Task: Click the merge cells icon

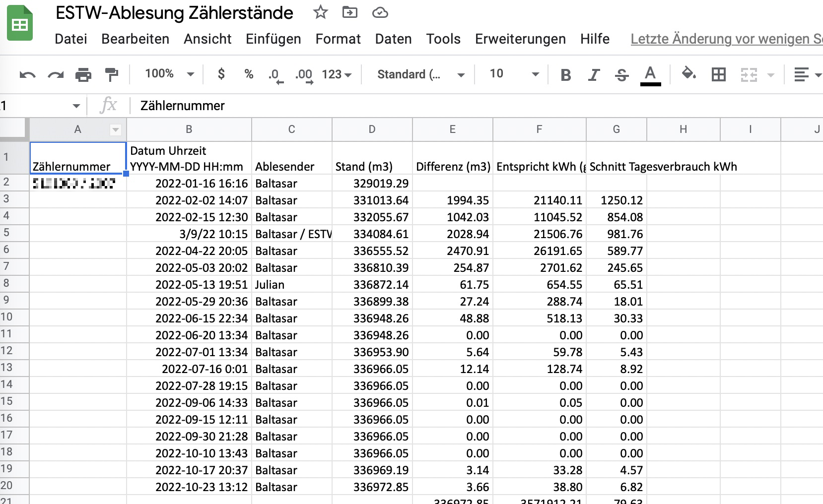Action: [749, 75]
